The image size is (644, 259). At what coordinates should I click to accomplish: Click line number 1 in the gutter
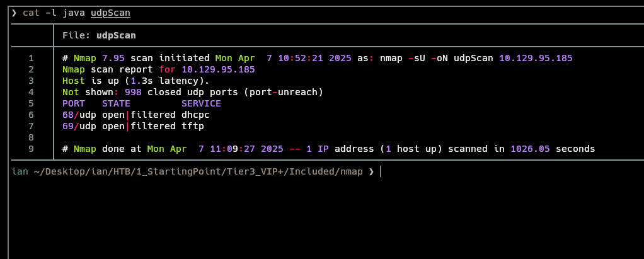pyautogui.click(x=31, y=58)
